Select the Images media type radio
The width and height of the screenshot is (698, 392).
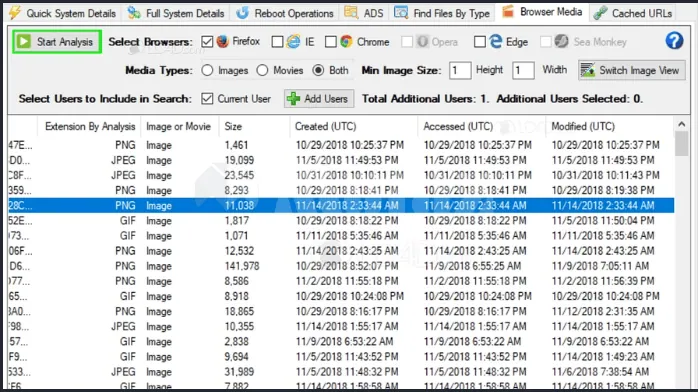tap(207, 70)
